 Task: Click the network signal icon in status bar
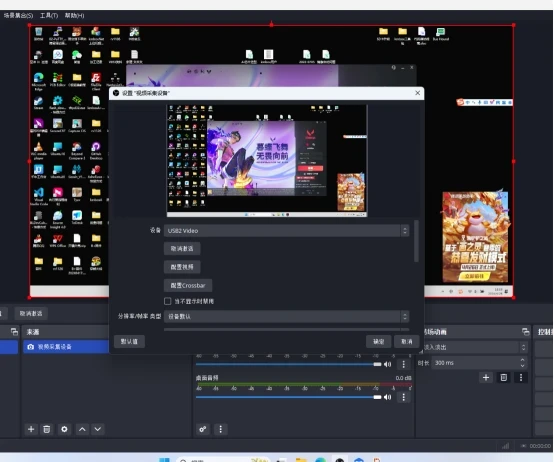pyautogui.click(x=506, y=446)
